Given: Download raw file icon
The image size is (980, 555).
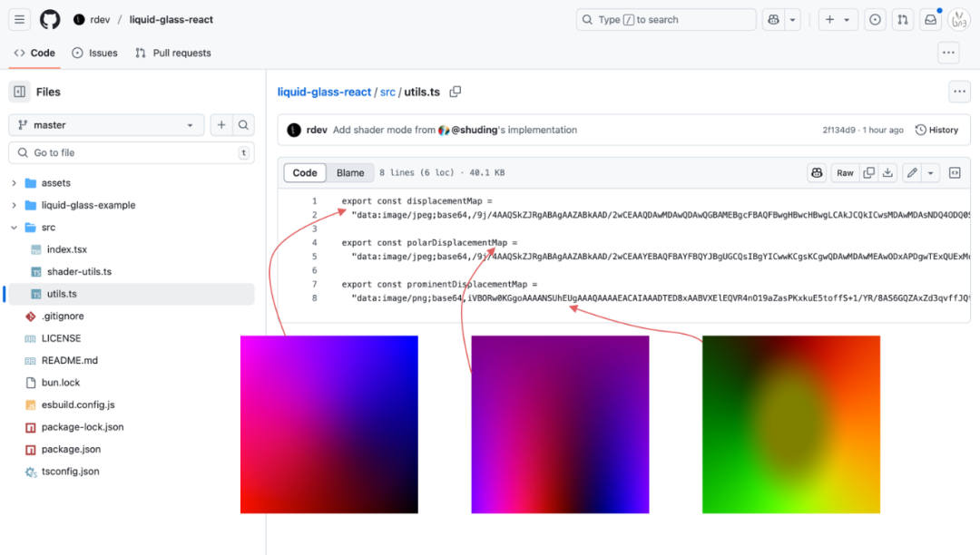Looking at the screenshot, I should [887, 173].
